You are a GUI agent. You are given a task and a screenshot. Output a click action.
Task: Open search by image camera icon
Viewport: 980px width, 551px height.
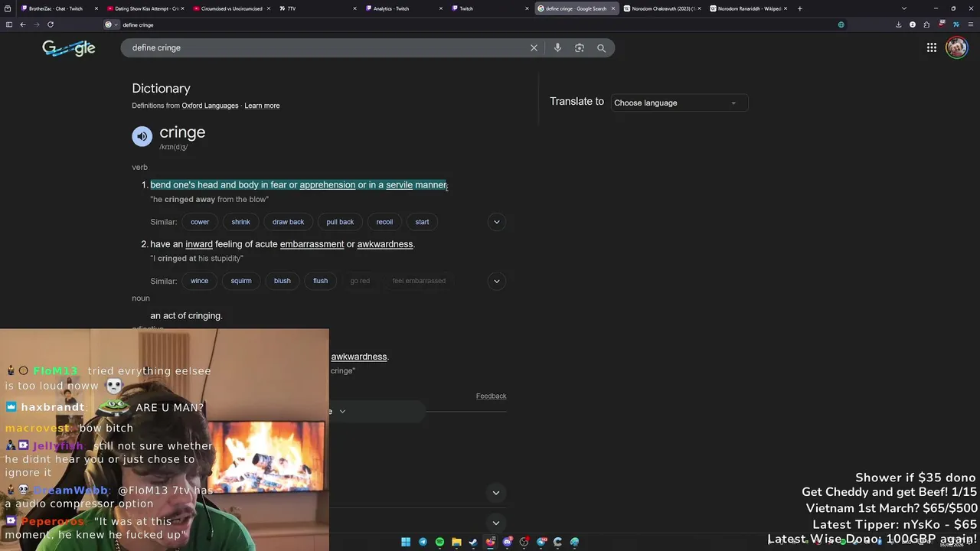pos(580,47)
